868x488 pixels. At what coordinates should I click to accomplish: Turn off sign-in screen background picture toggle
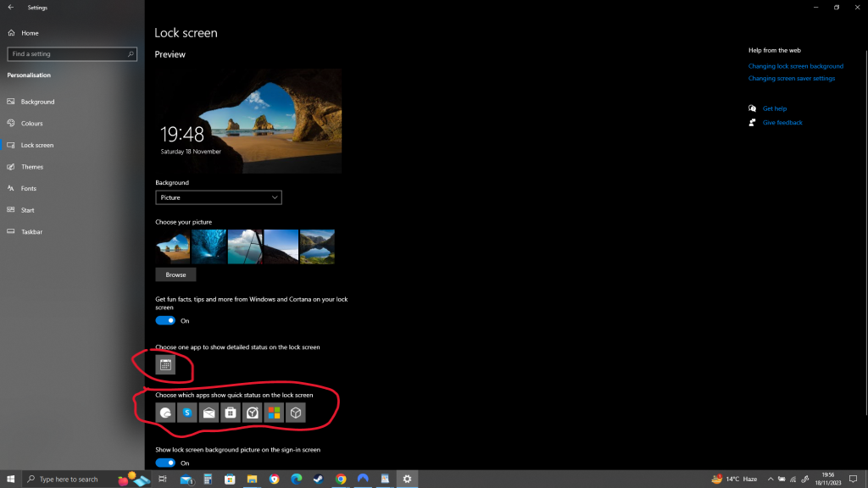[x=165, y=463]
